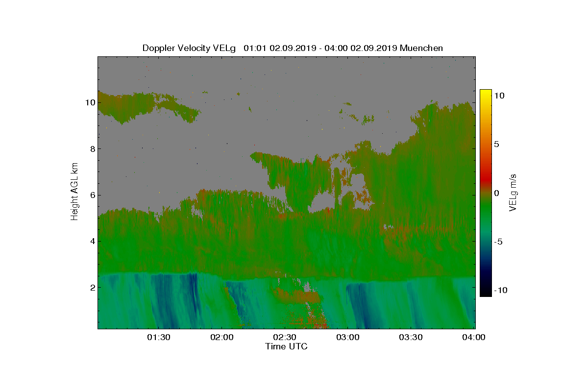
Task: Click the '04:00' time tick label
Action: point(474,337)
